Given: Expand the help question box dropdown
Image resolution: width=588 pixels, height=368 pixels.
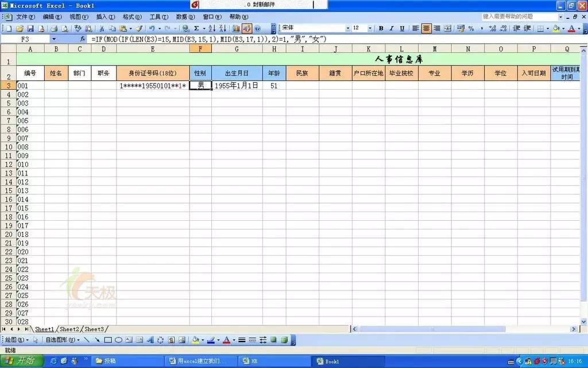Looking at the screenshot, I should (560, 17).
